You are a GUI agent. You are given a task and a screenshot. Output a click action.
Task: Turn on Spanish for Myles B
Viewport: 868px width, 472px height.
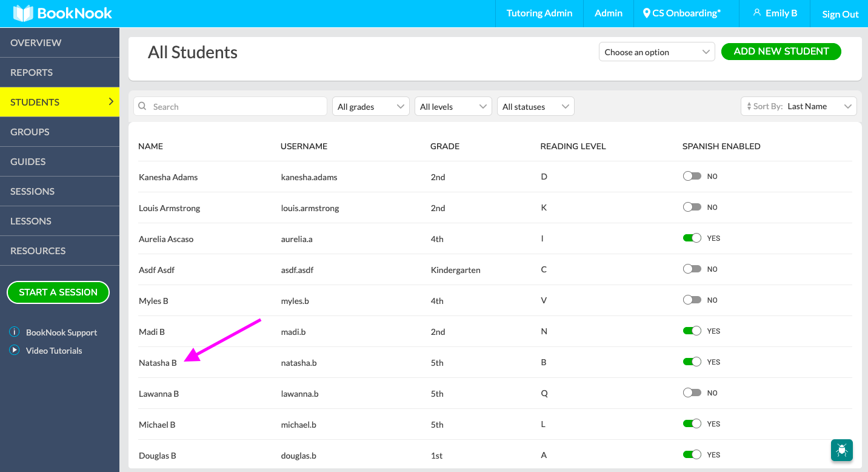(x=692, y=300)
